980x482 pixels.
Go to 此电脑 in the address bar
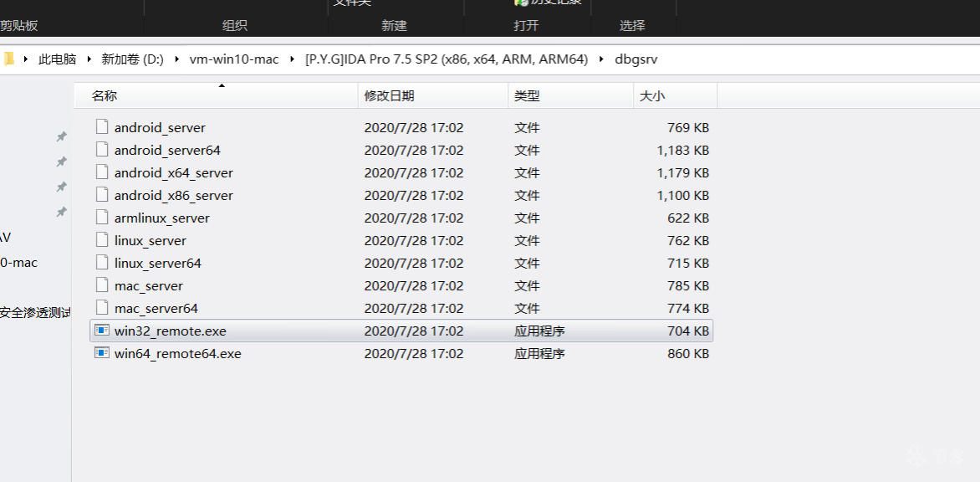coord(57,59)
